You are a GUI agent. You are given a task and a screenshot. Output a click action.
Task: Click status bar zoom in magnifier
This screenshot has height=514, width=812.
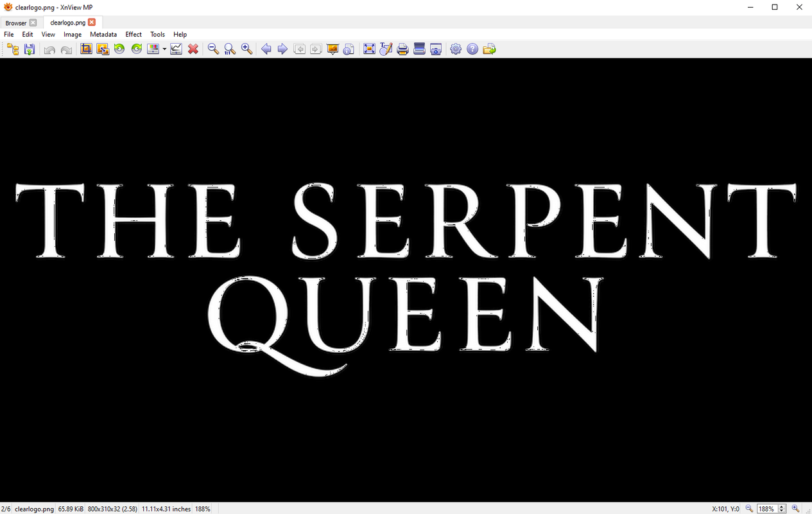point(796,508)
